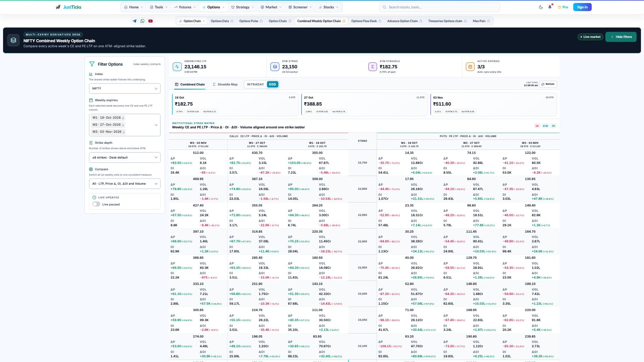
Task: Click the JustTicks rocket logo
Action: tap(58, 7)
